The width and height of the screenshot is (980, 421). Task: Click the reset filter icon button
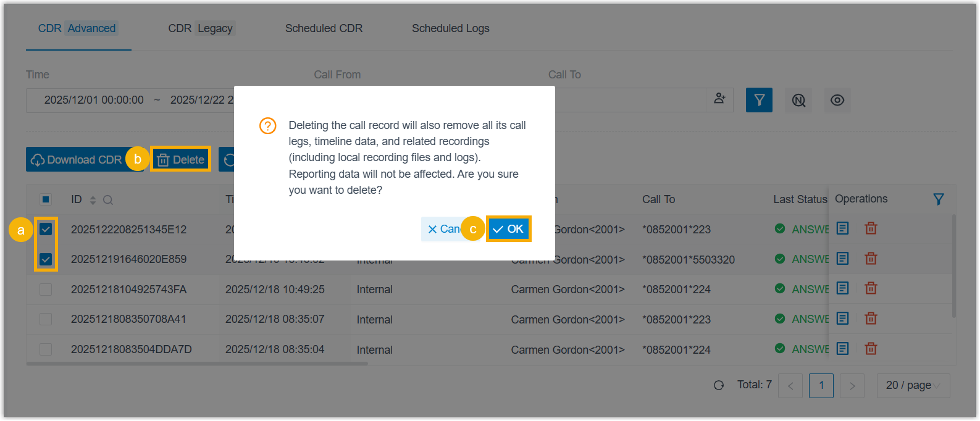coord(798,100)
